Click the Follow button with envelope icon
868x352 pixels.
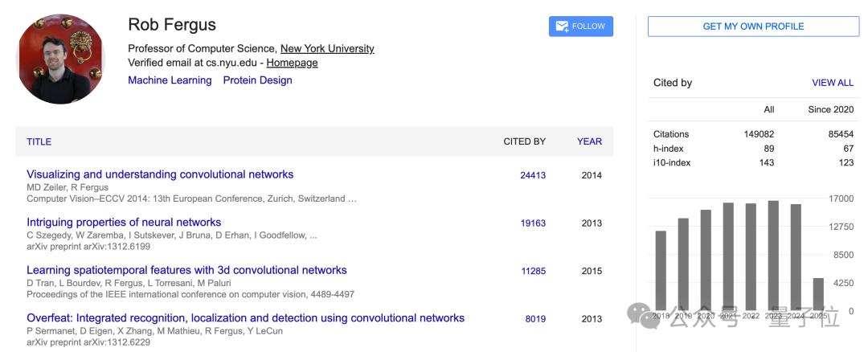pos(580,27)
